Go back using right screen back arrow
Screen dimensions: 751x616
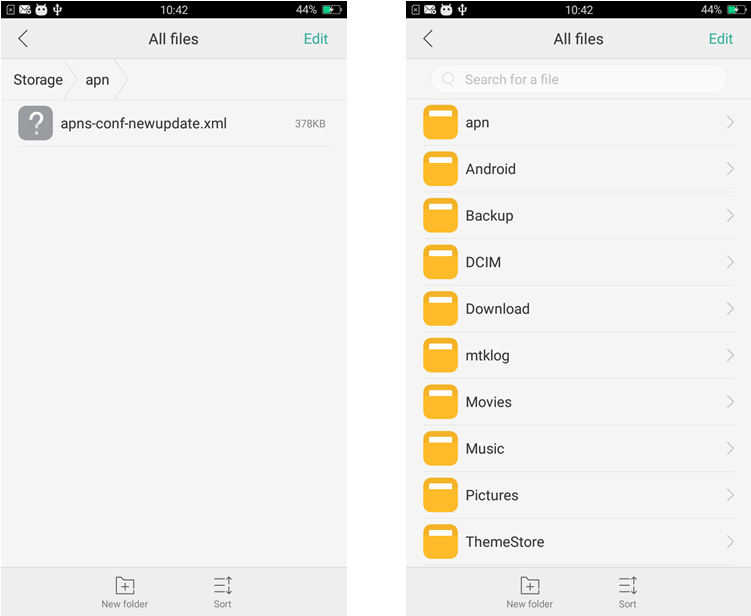pyautogui.click(x=428, y=39)
